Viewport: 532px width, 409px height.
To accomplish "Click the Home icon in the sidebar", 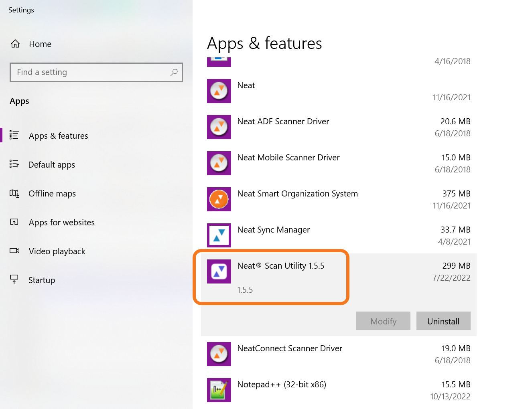I will coord(15,44).
